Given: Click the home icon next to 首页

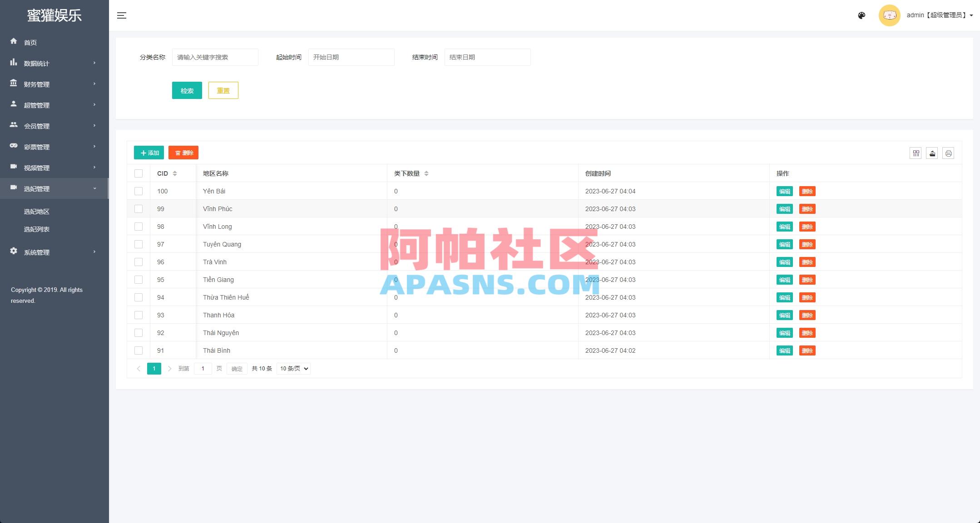Looking at the screenshot, I should click(x=14, y=41).
